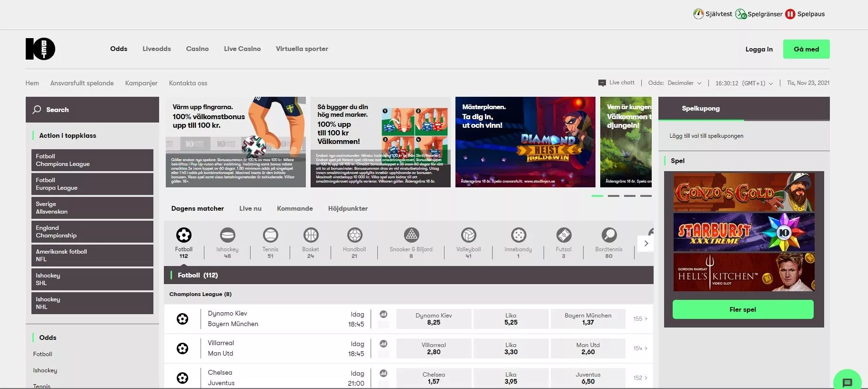The height and width of the screenshot is (389, 868).
Task: Select the Basket ball icon
Action: pos(311,235)
